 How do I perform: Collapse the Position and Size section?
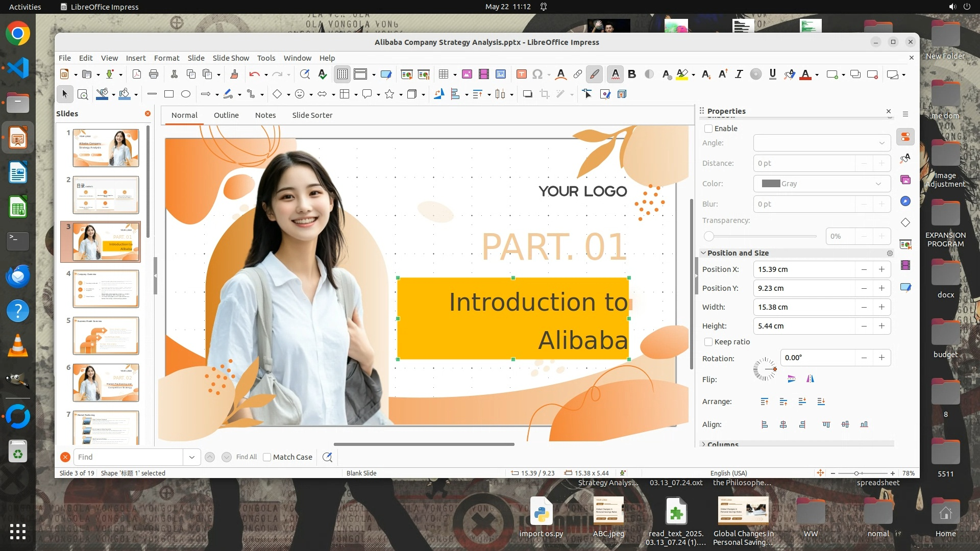pyautogui.click(x=703, y=253)
